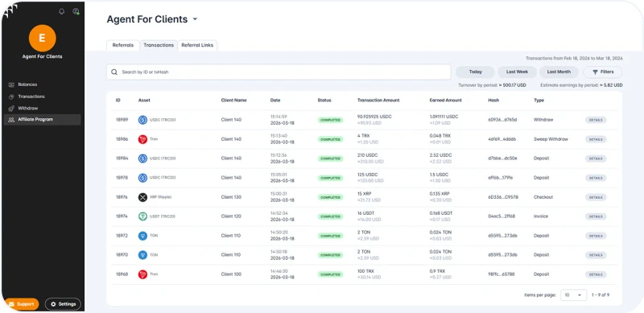Open the notifications bell icon

(x=62, y=11)
